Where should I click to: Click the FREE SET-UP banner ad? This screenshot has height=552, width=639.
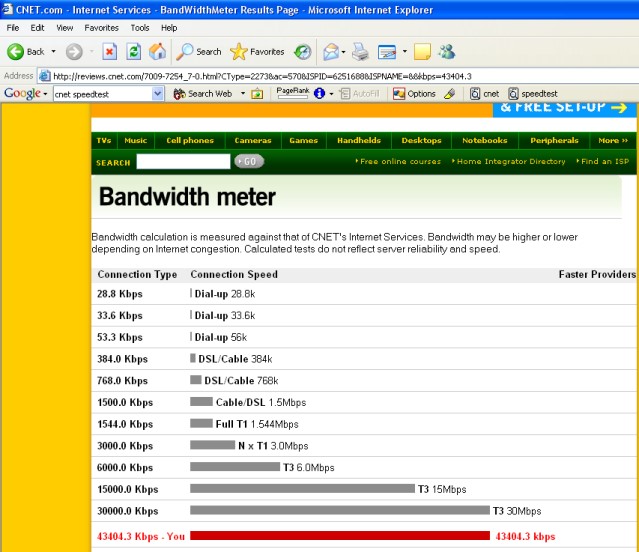[x=564, y=109]
